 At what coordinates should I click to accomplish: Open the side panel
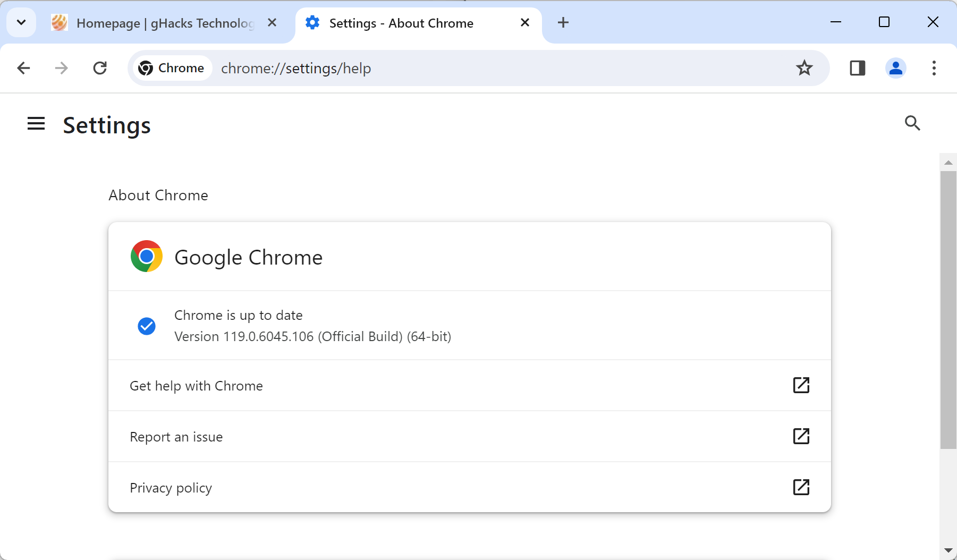point(857,68)
